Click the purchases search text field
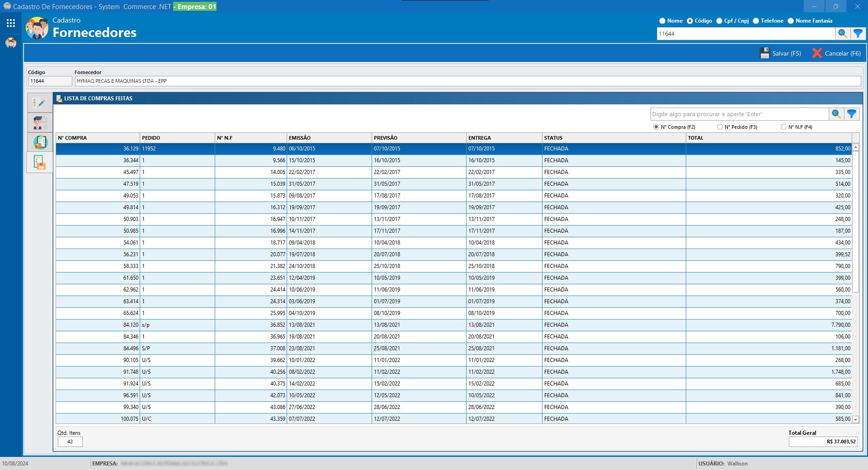 739,114
